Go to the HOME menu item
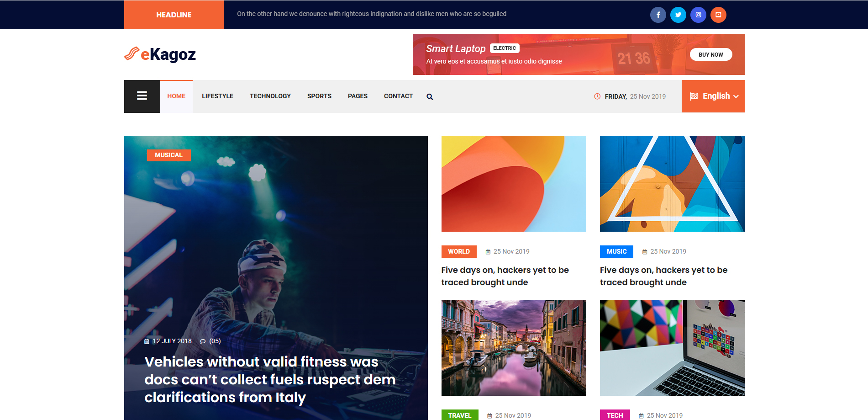Image resolution: width=868 pixels, height=420 pixels. (x=176, y=96)
